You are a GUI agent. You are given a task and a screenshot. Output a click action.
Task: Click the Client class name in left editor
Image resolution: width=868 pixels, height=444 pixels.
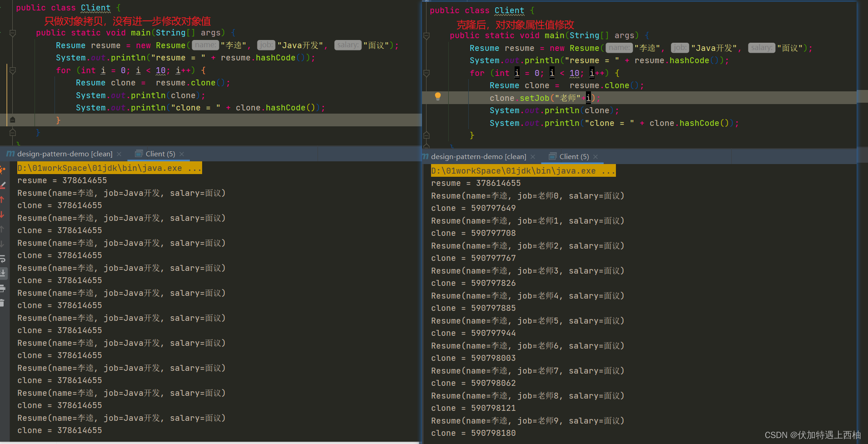96,8
